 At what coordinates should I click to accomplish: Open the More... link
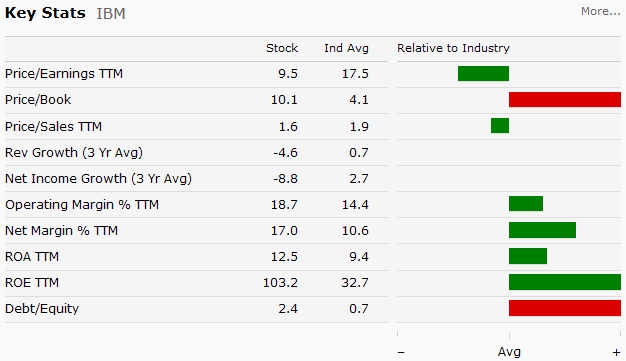(600, 11)
